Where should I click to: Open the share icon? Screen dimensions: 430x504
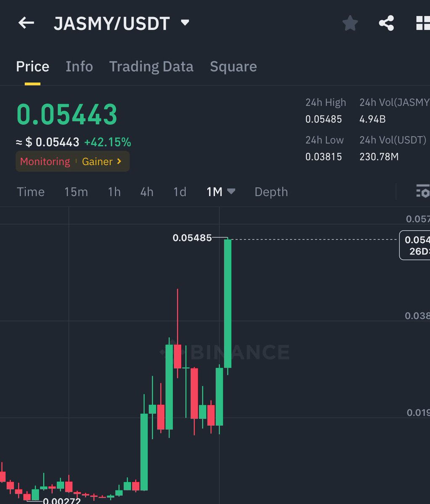[386, 23]
